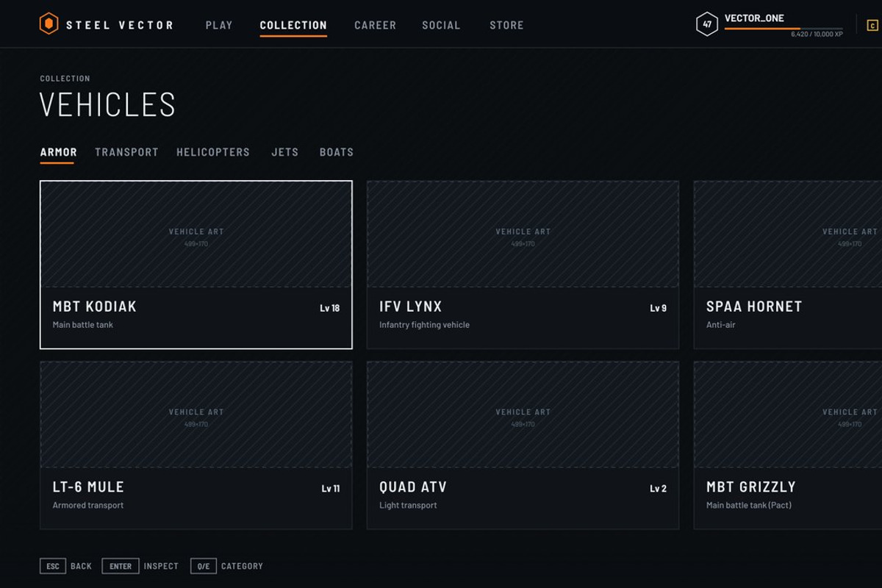The height and width of the screenshot is (588, 882).
Task: Click the ENTER Inspect key hint
Action: 140,566
